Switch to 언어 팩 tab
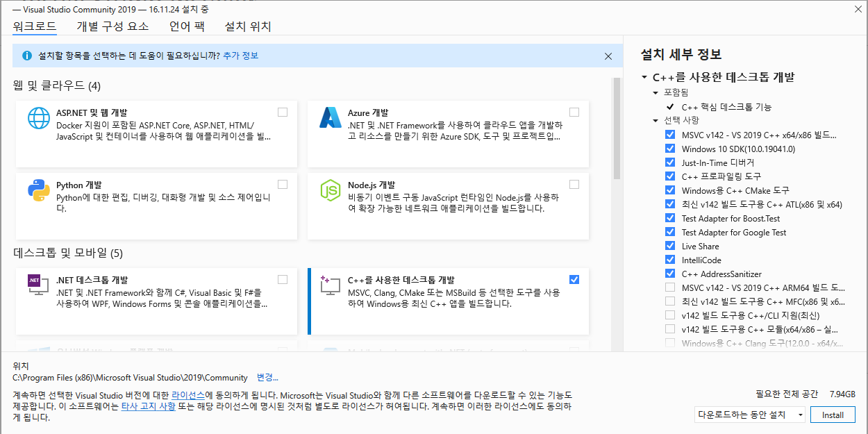The width and height of the screenshot is (868, 434). pyautogui.click(x=187, y=27)
